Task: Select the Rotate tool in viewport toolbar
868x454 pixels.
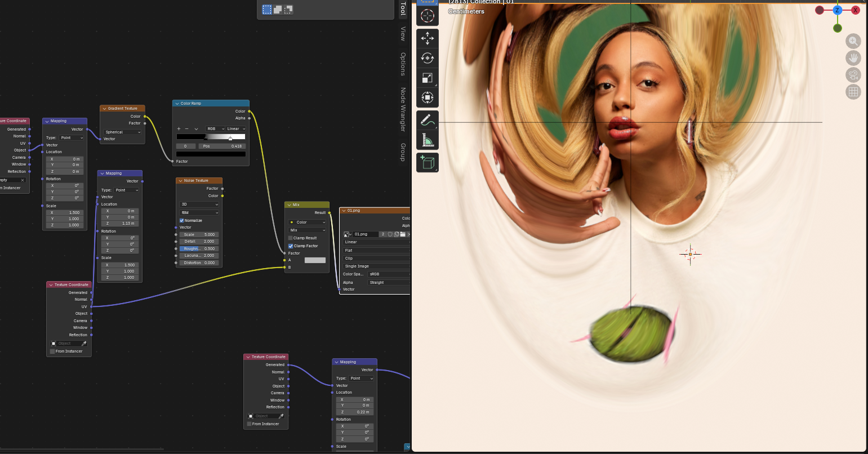Action: (427, 58)
